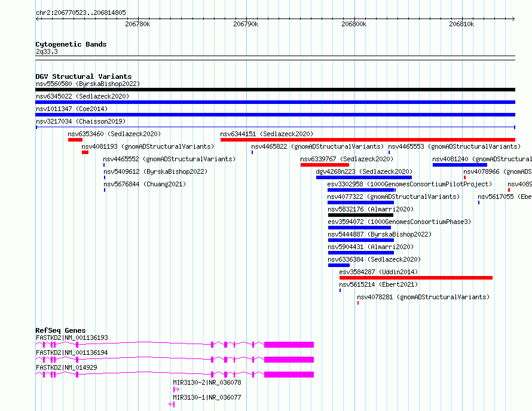The image size is (532, 411).
Task: Click nsv4465553 gnomAD variant label
Action: [454, 146]
